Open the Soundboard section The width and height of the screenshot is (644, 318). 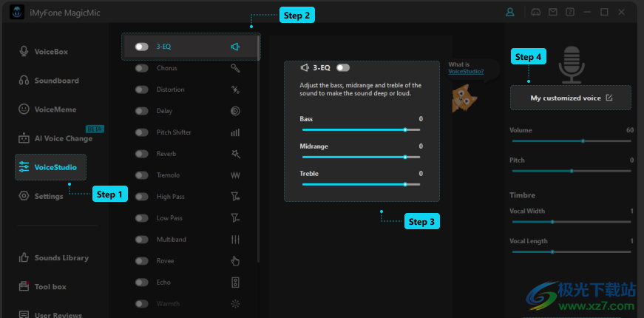[x=50, y=81]
